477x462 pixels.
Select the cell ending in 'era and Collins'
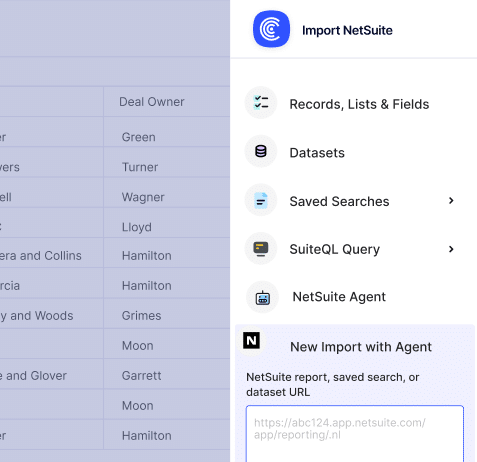tap(51, 253)
